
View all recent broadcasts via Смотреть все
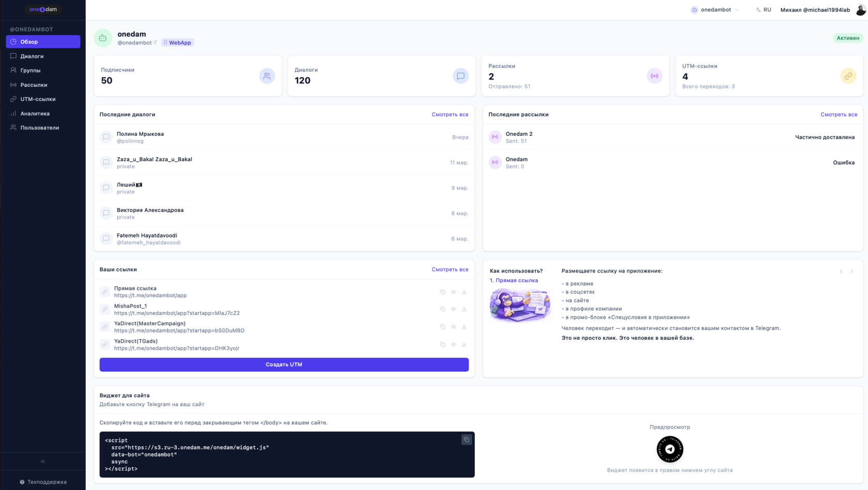pyautogui.click(x=839, y=115)
